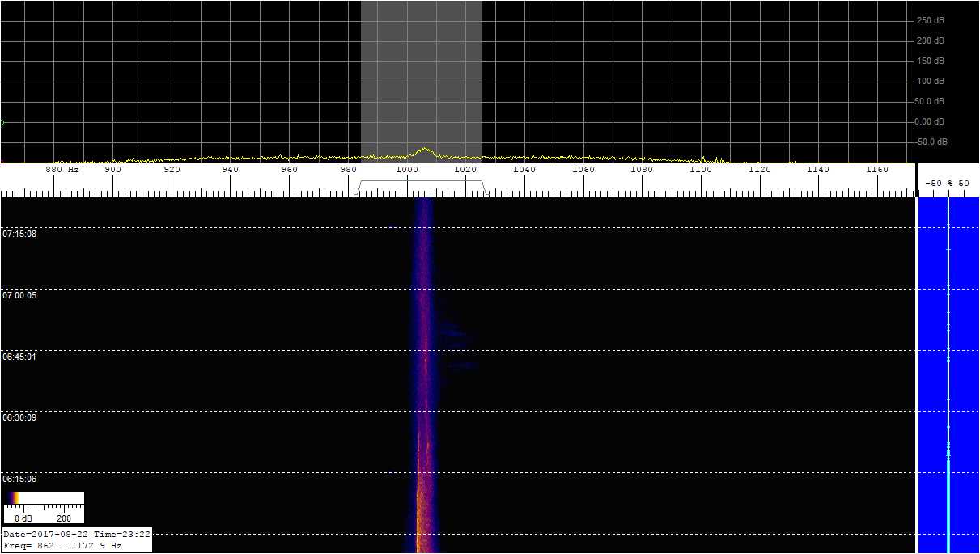Click the cyan level bar in the blue panel
The image size is (980, 554).
pos(948,501)
